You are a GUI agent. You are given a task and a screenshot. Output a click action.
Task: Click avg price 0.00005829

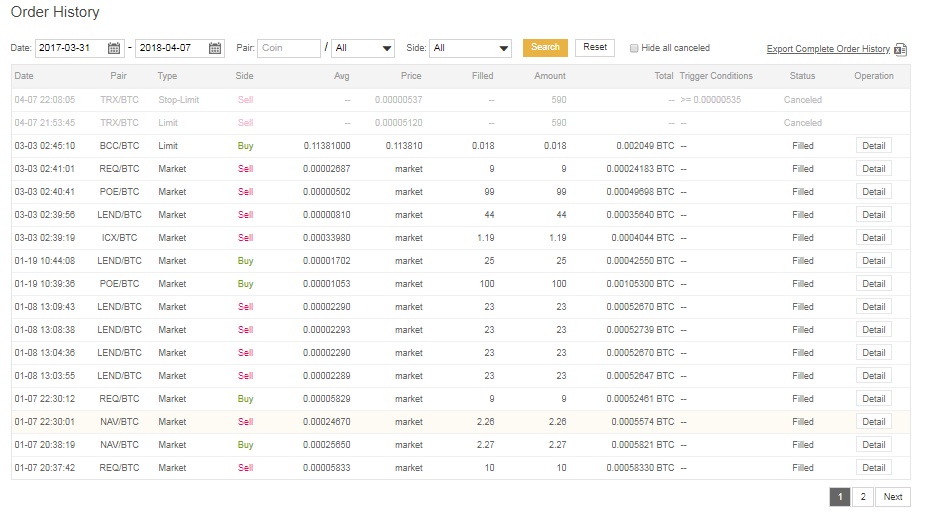pos(326,399)
